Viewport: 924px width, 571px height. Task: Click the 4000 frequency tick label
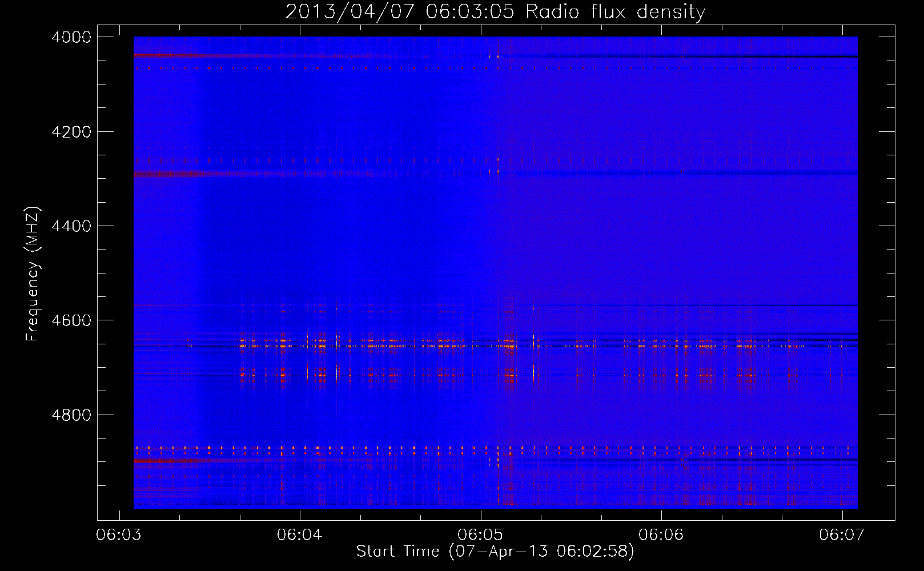(71, 37)
